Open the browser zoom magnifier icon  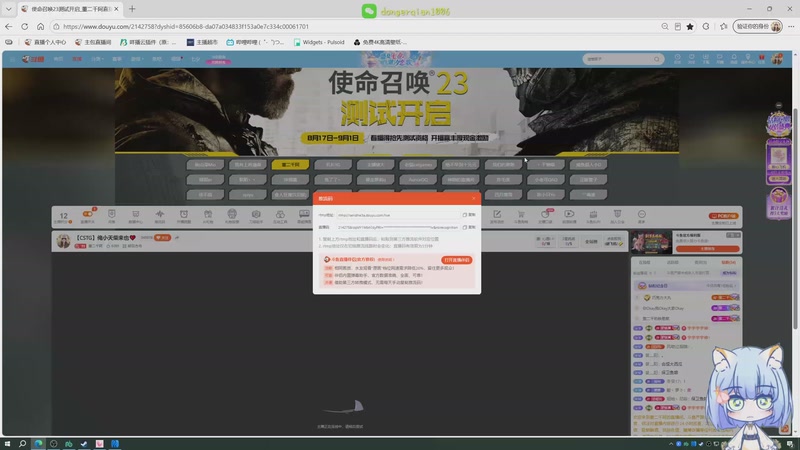pos(664,27)
